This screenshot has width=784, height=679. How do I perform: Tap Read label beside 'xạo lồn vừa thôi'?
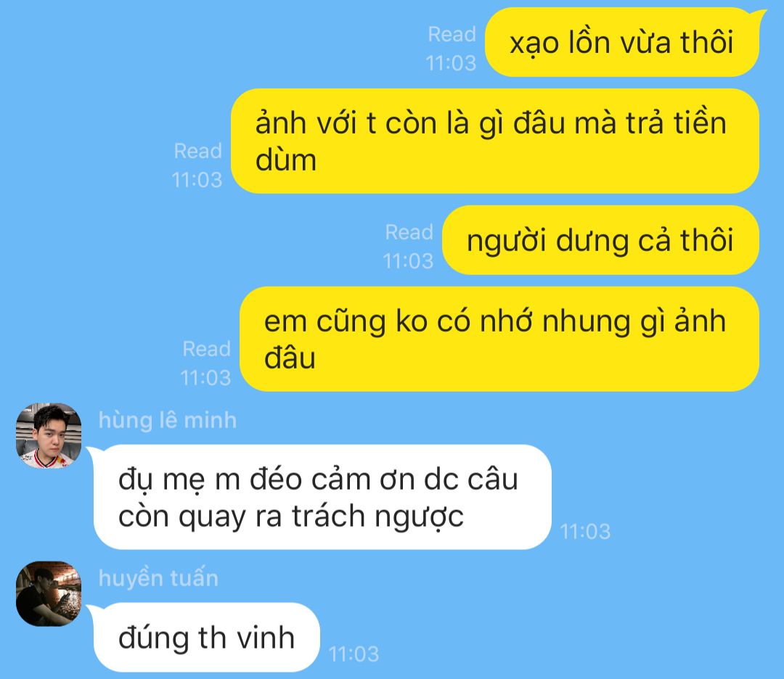click(x=452, y=35)
